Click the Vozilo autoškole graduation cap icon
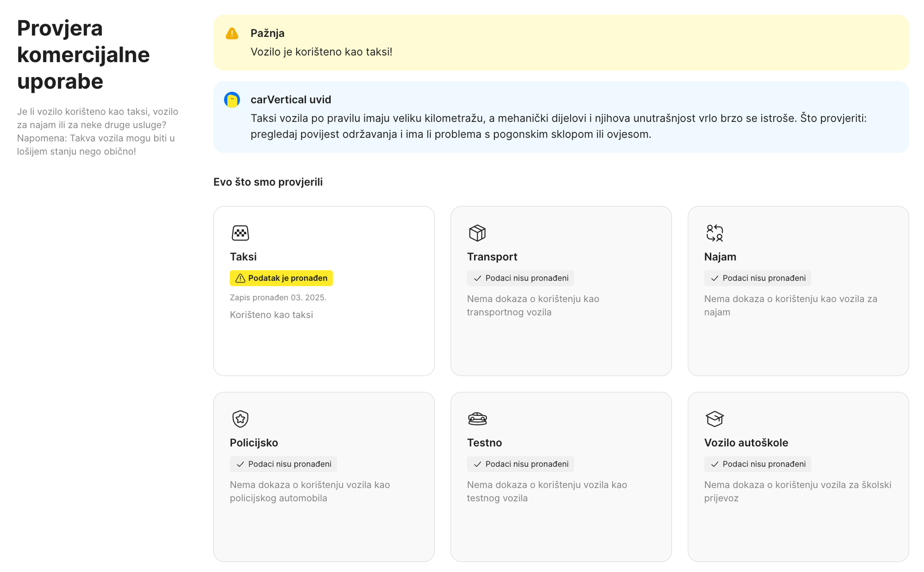Screen dimensions: 924x572 (714, 418)
